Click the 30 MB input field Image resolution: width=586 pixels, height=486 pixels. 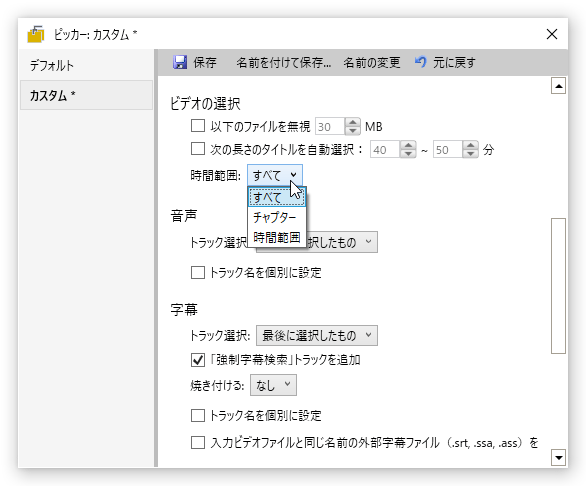330,127
